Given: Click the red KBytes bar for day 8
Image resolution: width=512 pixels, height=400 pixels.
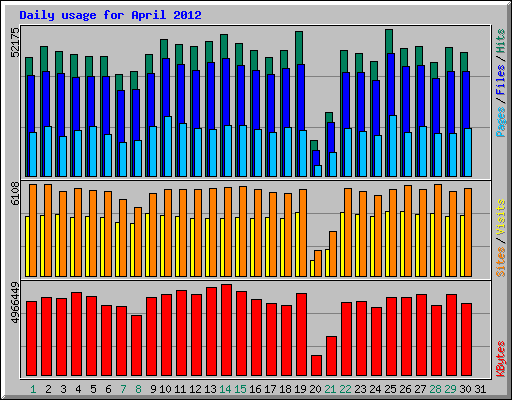Looking at the screenshot, I should click(136, 346).
